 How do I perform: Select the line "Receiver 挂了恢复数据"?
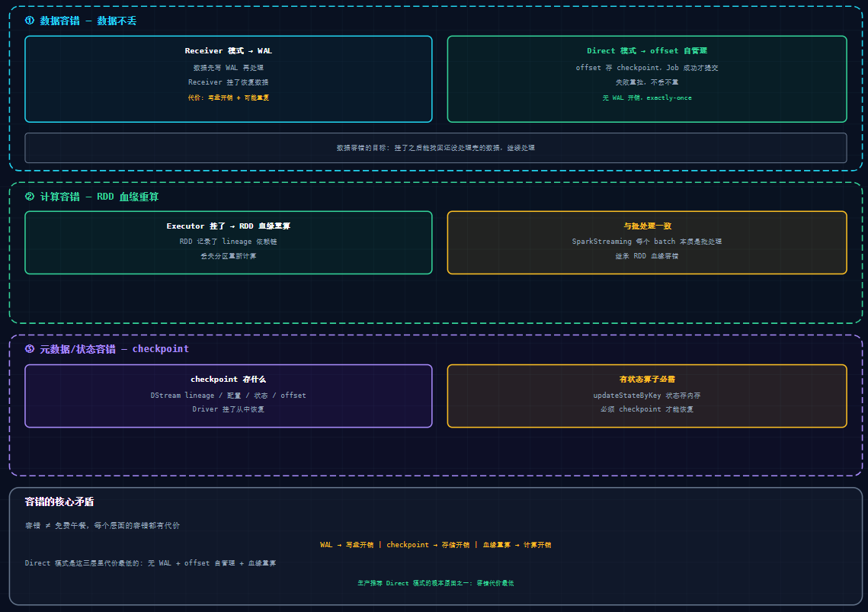pyautogui.click(x=228, y=82)
